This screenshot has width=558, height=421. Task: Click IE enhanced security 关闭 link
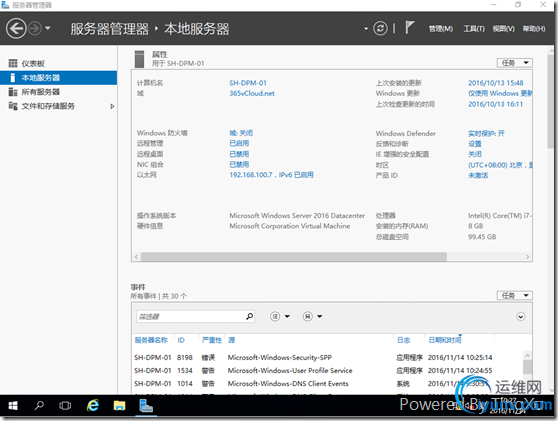click(475, 154)
